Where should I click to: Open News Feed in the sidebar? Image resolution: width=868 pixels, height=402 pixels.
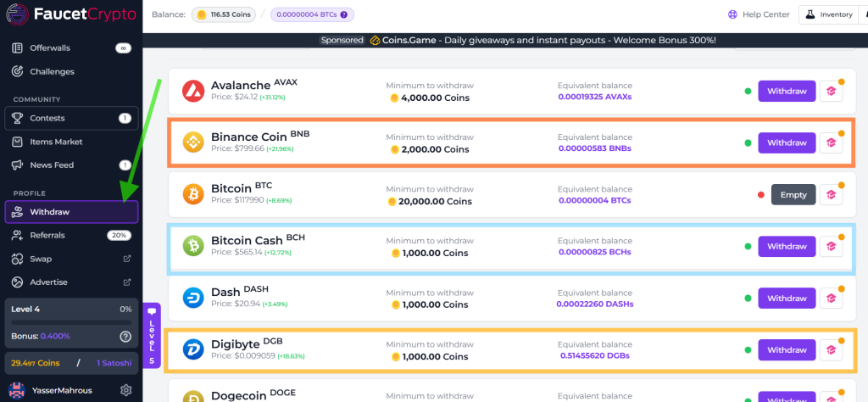click(x=71, y=165)
